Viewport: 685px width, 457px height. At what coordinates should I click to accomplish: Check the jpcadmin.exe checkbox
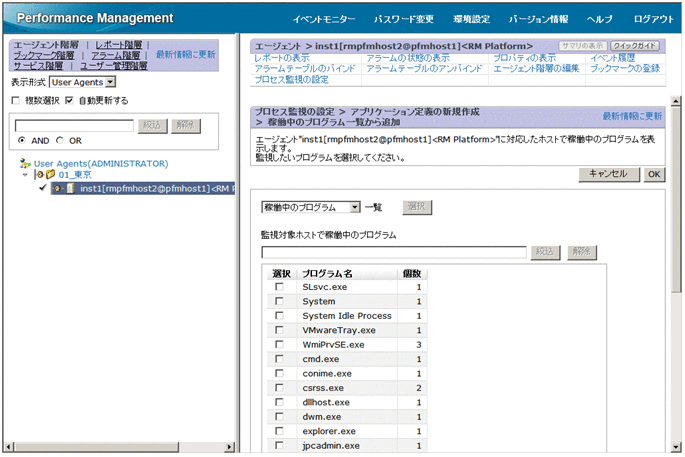point(279,445)
